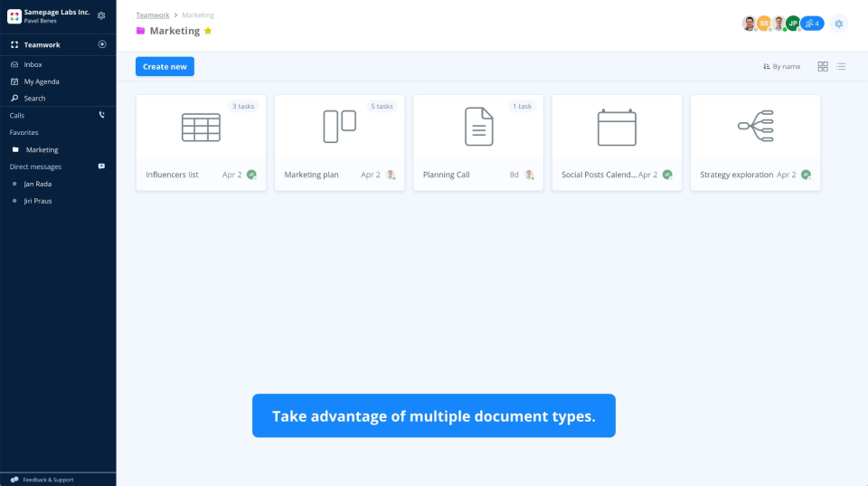Click the orange SS member avatar
868x486 pixels.
(764, 24)
